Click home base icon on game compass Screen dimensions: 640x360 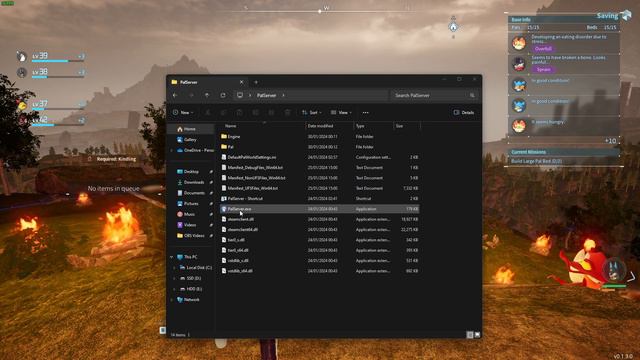tap(453, 27)
